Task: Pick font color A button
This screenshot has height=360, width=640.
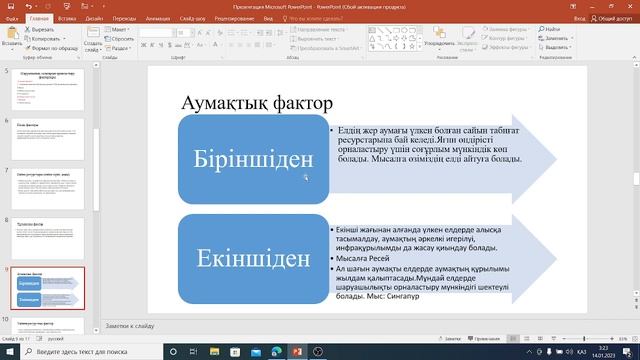Action: coord(215,45)
